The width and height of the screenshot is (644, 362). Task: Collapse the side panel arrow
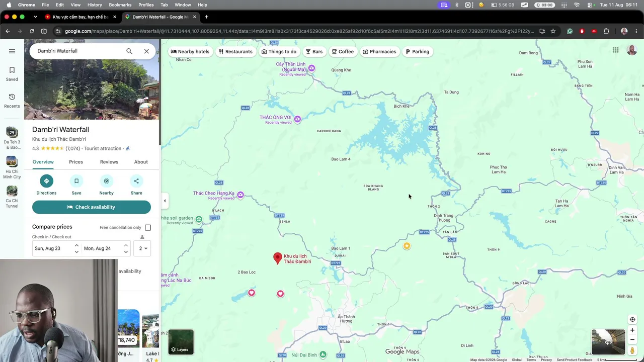pos(165,201)
